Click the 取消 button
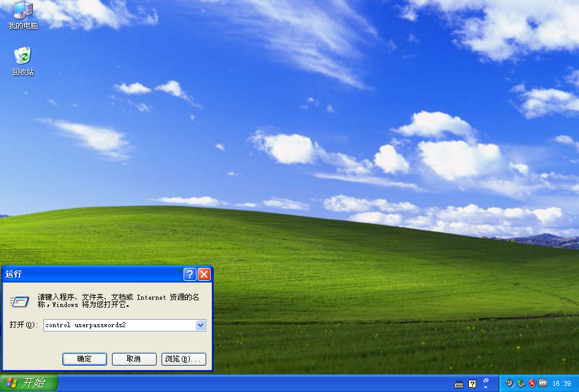Screen dimensions: 579x392 [x=133, y=359]
